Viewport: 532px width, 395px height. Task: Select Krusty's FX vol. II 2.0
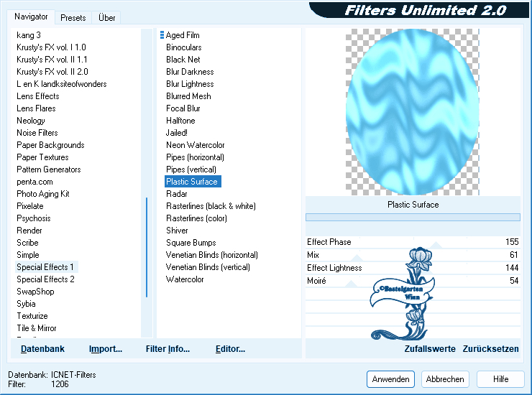click(x=52, y=72)
